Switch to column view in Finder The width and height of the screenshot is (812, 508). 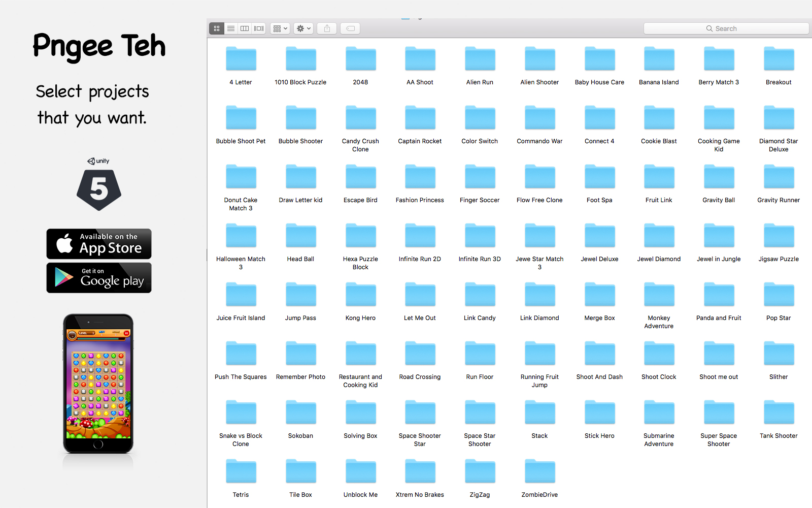pos(245,28)
